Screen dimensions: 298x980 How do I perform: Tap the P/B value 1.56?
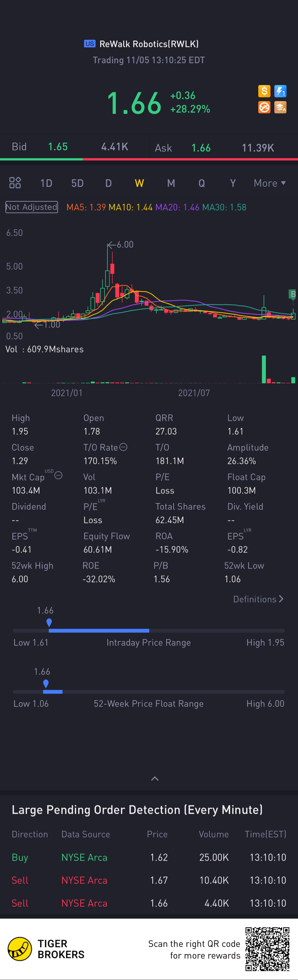(162, 579)
